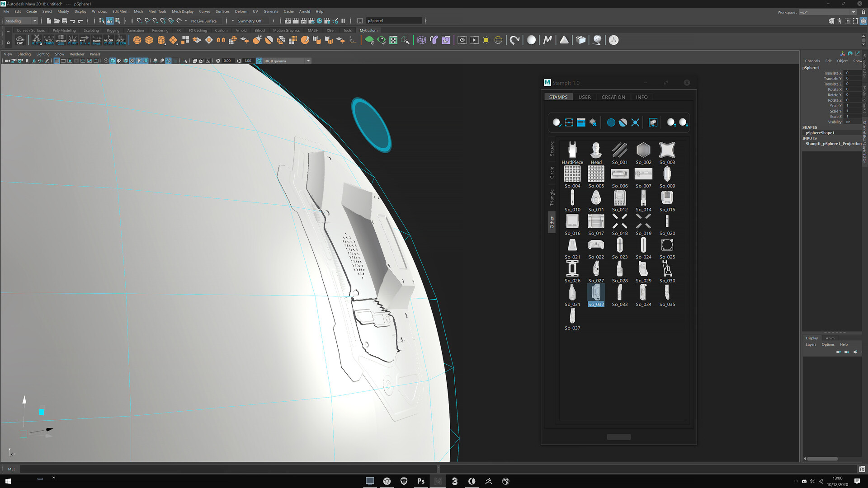This screenshot has height=488, width=868.
Task: Open Photoshop from the Windows taskbar
Action: (420, 481)
